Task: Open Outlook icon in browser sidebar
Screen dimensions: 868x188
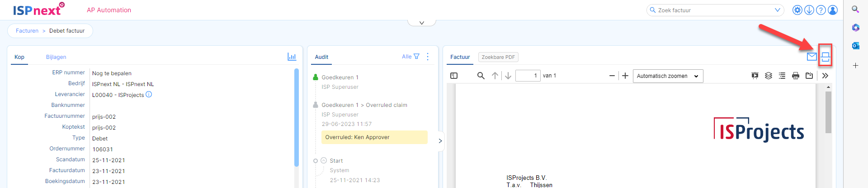Action: [x=855, y=46]
